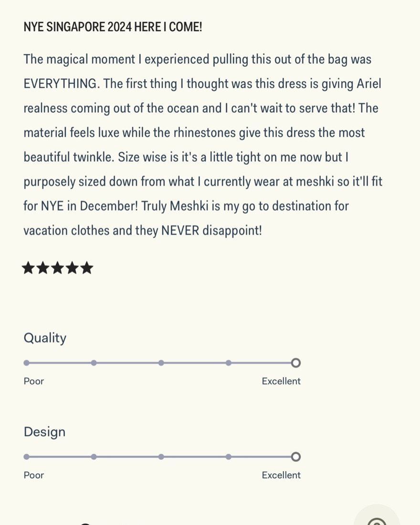Click the review body paragraph text

[x=203, y=145]
